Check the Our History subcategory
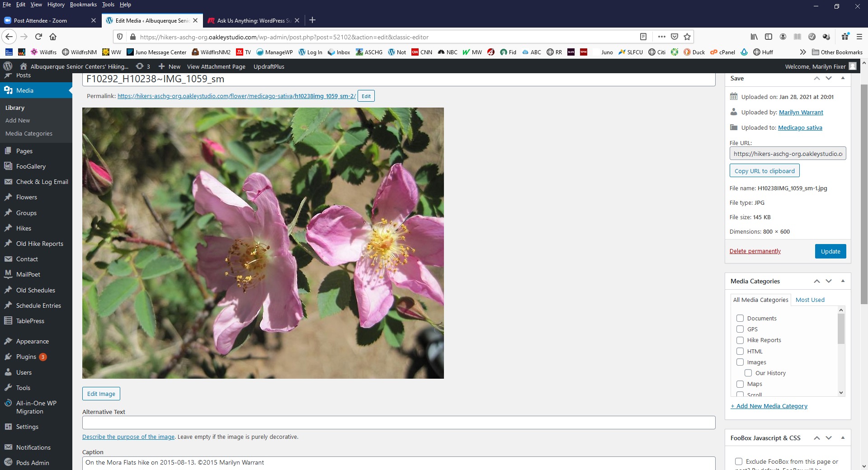868x470 pixels. (748, 373)
